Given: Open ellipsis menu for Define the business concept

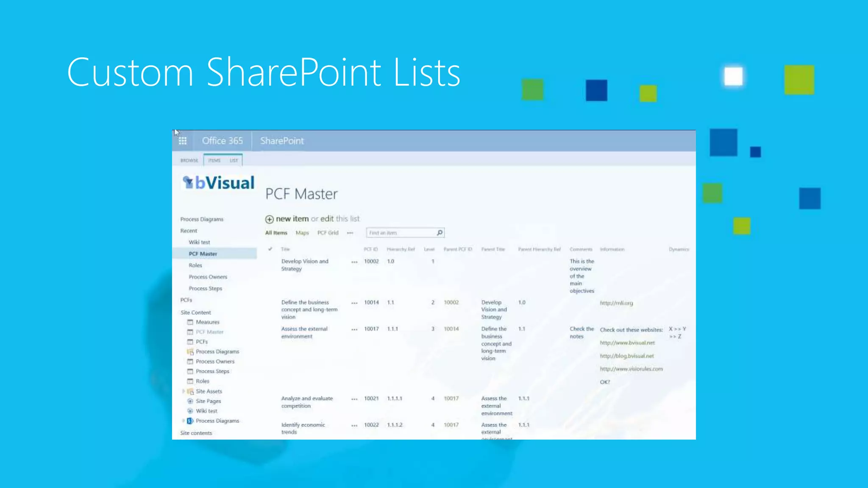Looking at the screenshot, I should click(x=354, y=303).
